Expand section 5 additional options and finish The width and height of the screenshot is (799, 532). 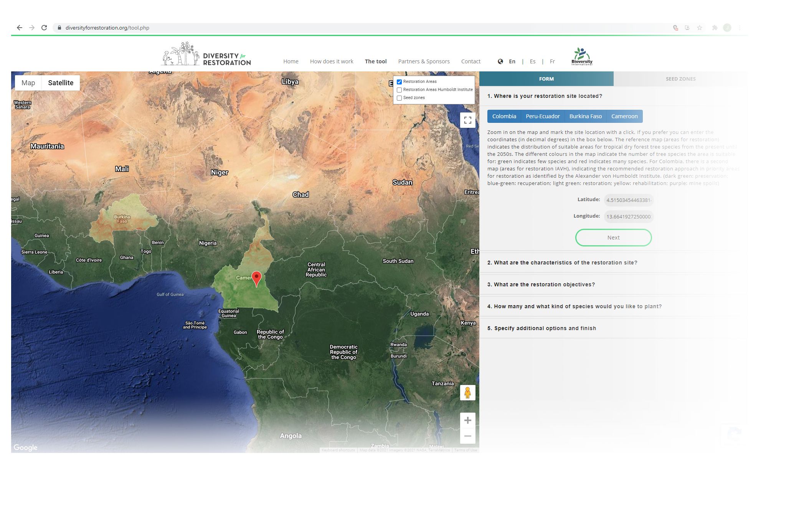(541, 328)
